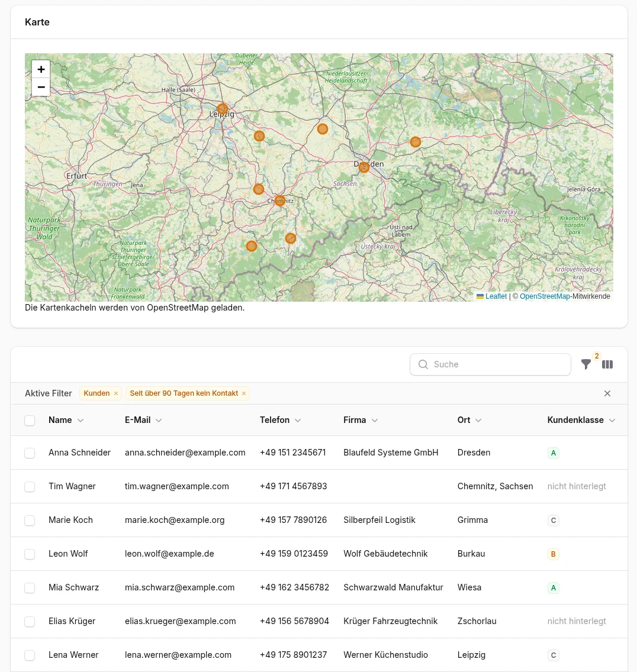Click the Seit über 90 Tagen chip label
Image resolution: width=637 pixels, height=672 pixels.
point(184,393)
